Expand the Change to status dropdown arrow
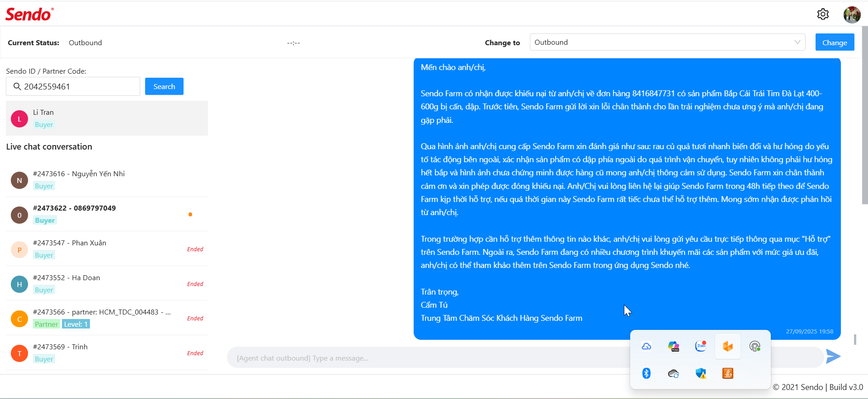The image size is (868, 399). pyautogui.click(x=797, y=42)
